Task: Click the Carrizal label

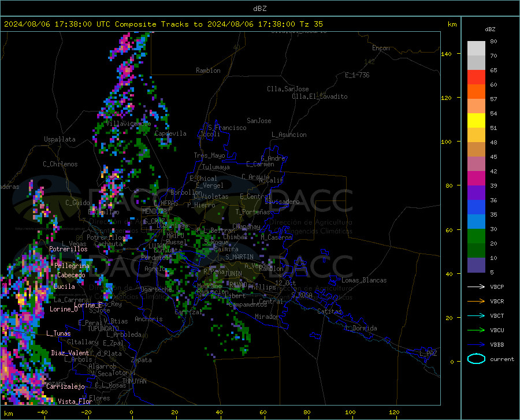Action: [188, 312]
